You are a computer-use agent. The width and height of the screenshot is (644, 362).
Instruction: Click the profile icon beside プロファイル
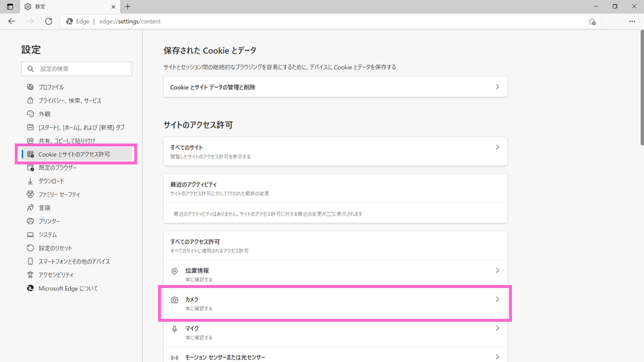point(30,87)
